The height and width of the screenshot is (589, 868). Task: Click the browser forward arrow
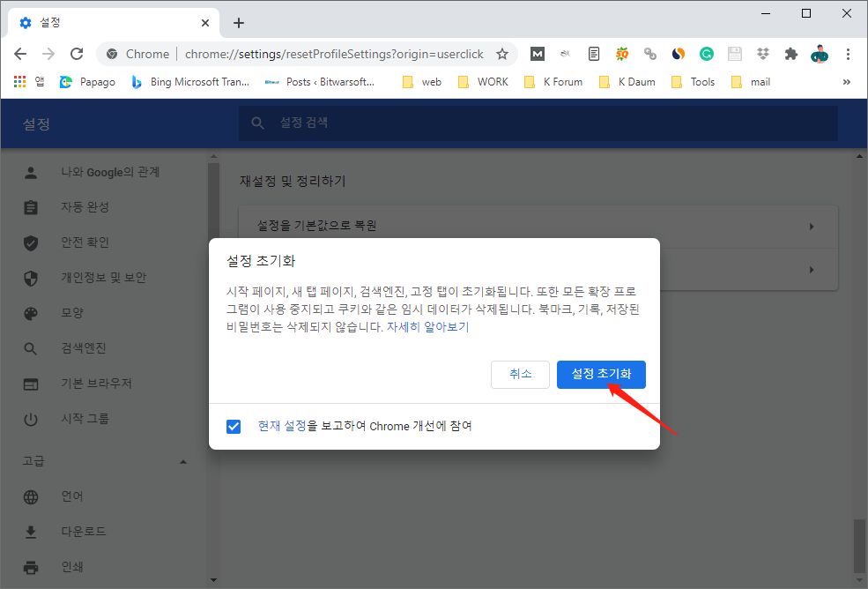[48, 54]
